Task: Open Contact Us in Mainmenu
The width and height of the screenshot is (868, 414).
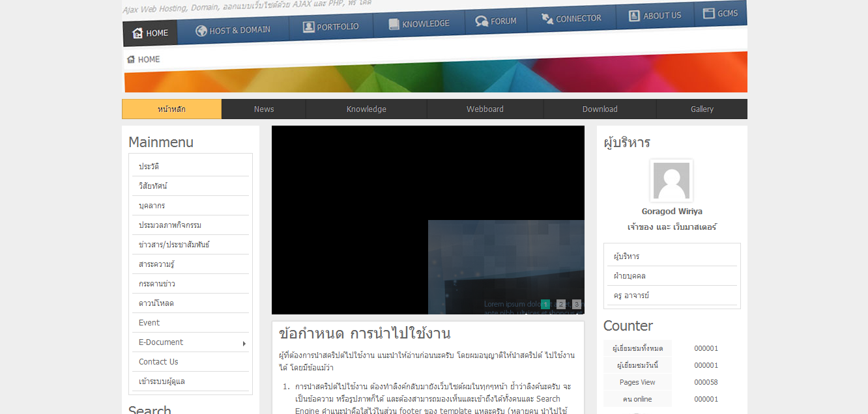Action: (191, 362)
